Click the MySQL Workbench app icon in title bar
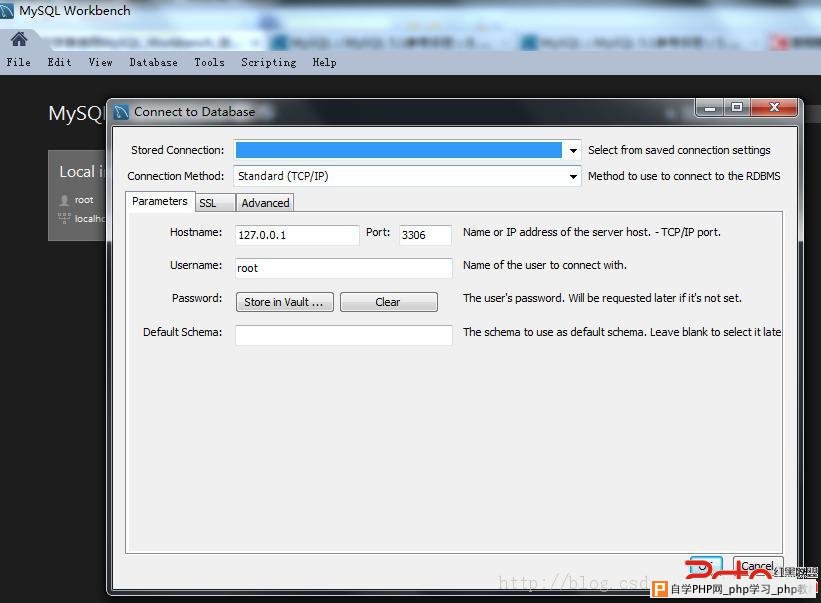Screen dimensions: 821x603 7,11
